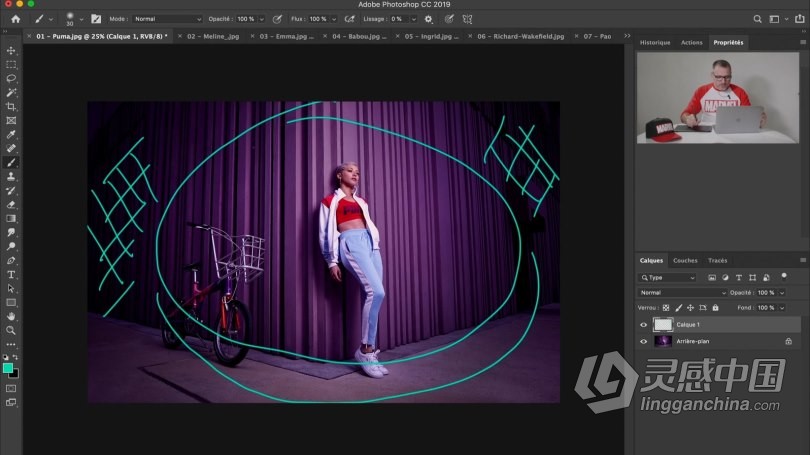Toggle pressure for size button
Image resolution: width=810 pixels, height=455 pixels.
point(449,19)
